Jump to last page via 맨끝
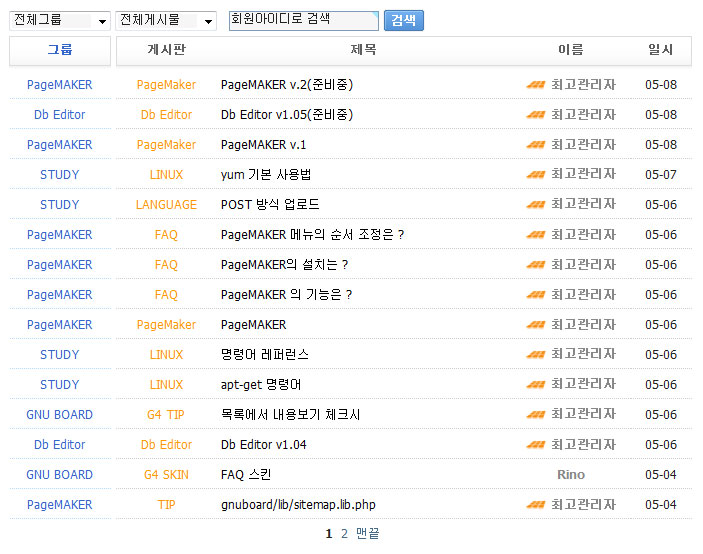Image resolution: width=703 pixels, height=554 pixels. (x=368, y=534)
